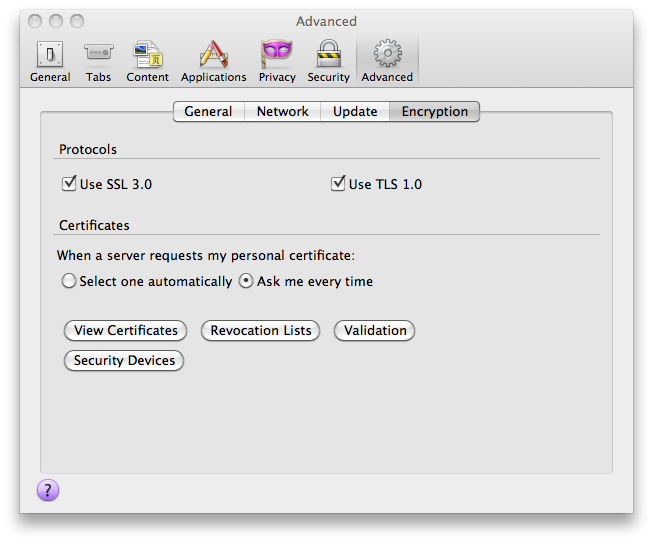Disable the Use SSL 3.0 checkbox
The height and width of the screenshot is (543, 653).
(70, 184)
